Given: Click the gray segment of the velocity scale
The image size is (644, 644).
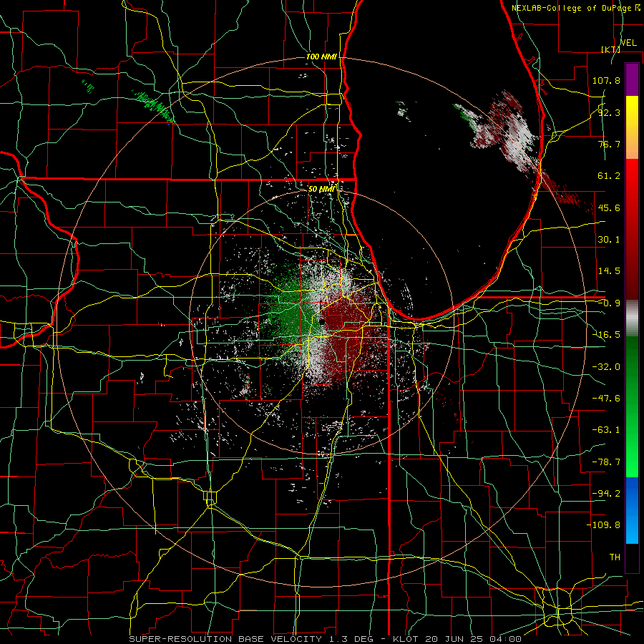Looking at the screenshot, I should [x=632, y=318].
